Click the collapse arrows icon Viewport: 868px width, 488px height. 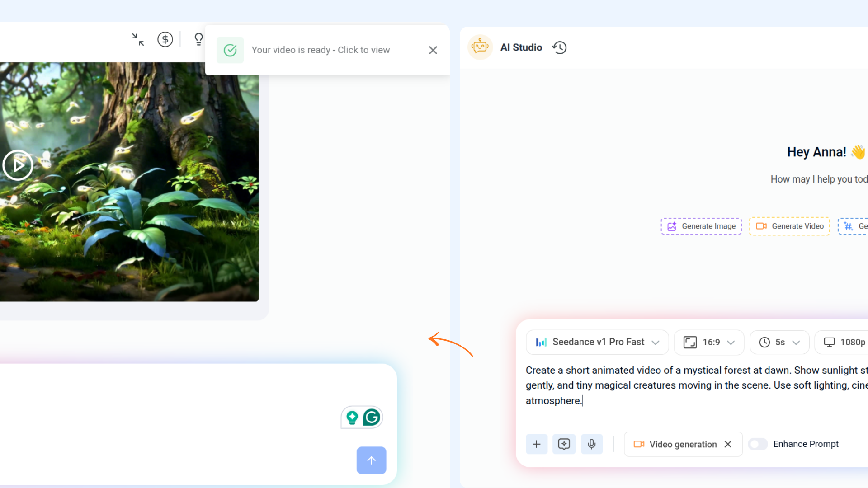click(138, 40)
